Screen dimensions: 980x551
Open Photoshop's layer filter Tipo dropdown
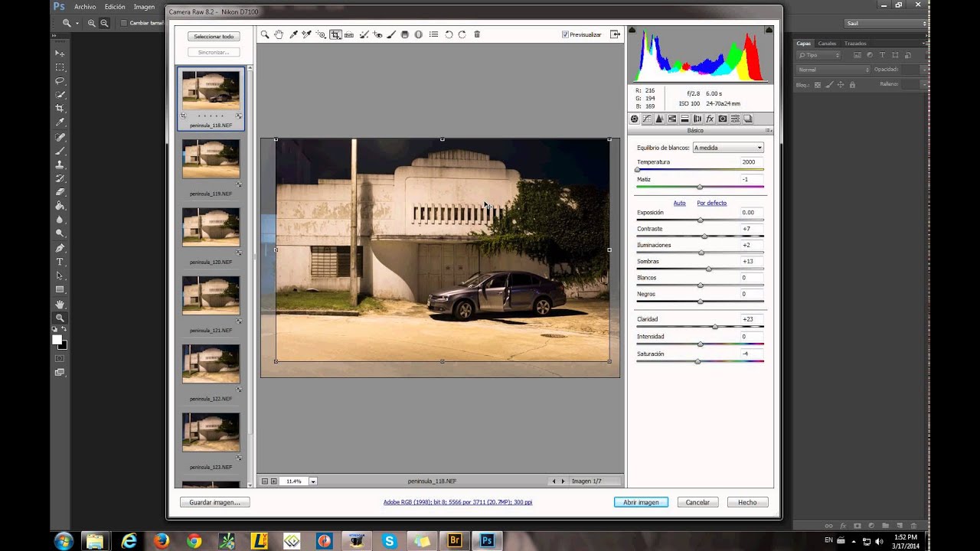[x=818, y=55]
